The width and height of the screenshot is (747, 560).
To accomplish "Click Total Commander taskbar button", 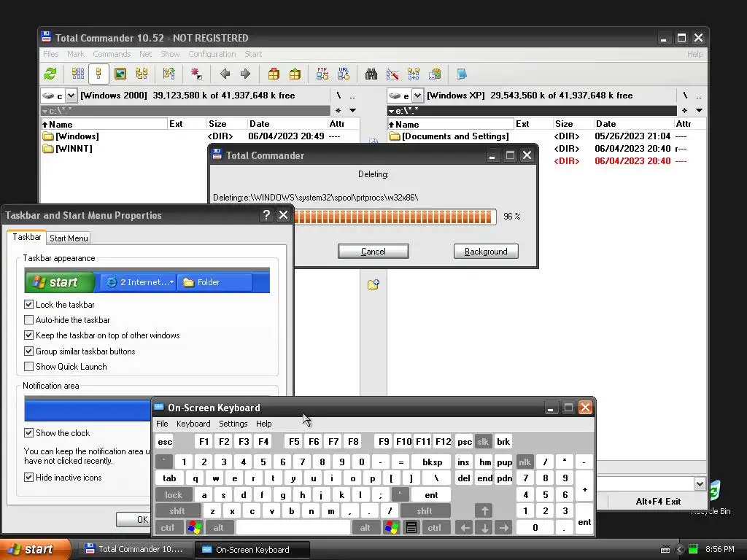I will (135, 549).
